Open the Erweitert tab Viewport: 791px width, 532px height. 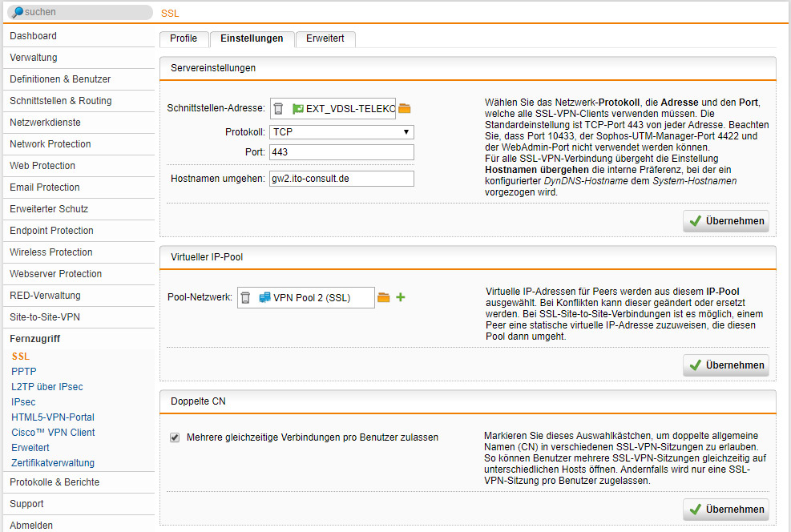pyautogui.click(x=325, y=38)
